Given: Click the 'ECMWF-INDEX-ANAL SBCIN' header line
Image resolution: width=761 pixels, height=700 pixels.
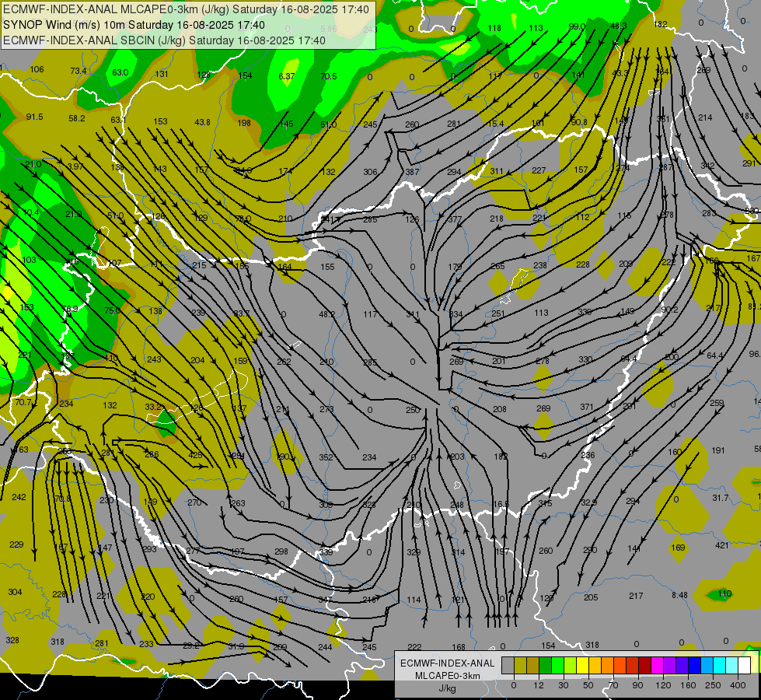Looking at the screenshot, I should (164, 40).
